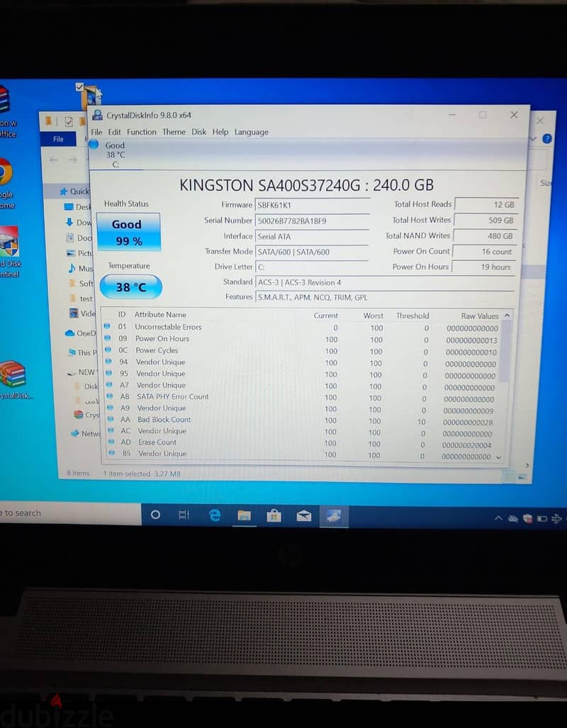Open the Disk menu
567x728 pixels.
(x=198, y=132)
